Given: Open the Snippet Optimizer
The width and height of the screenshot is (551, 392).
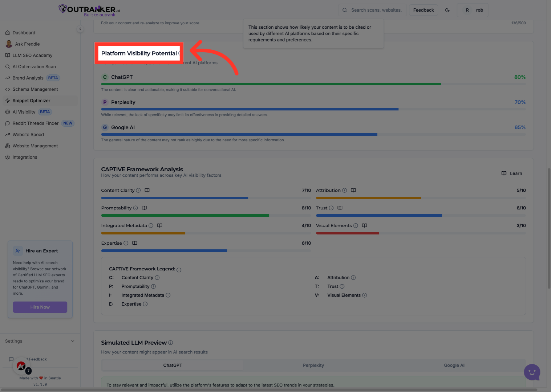Looking at the screenshot, I should (x=32, y=100).
